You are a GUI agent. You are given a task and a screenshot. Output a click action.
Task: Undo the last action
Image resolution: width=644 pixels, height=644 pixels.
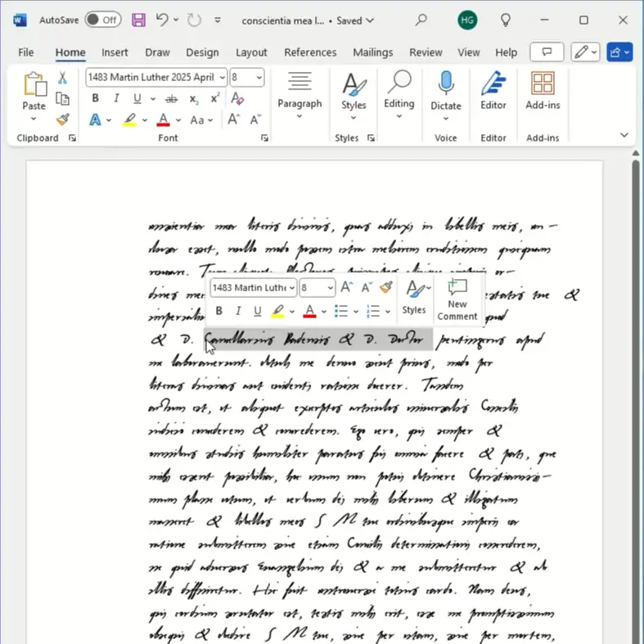[x=162, y=20]
